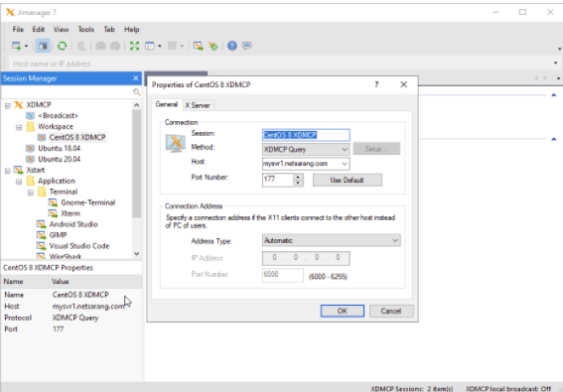This screenshot has width=563, height=392.
Task: Close the Properties of CentOS 8 XDMCP dialog
Action: click(x=403, y=84)
